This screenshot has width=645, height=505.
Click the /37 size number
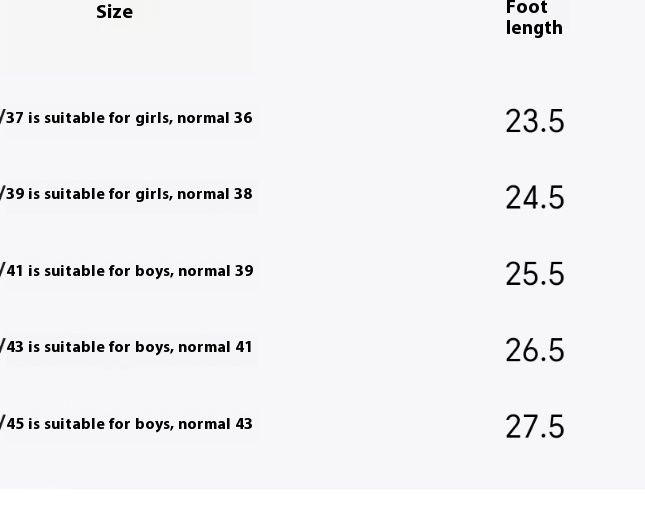coord(12,118)
